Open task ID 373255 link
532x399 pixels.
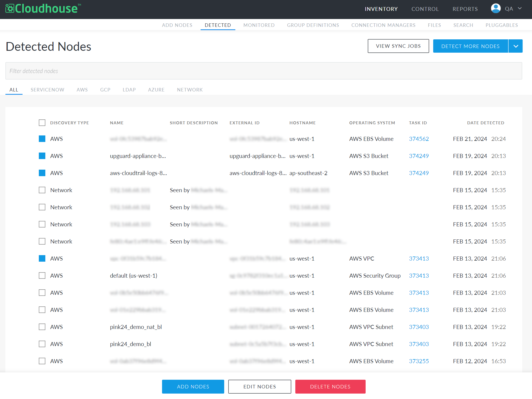(x=419, y=361)
